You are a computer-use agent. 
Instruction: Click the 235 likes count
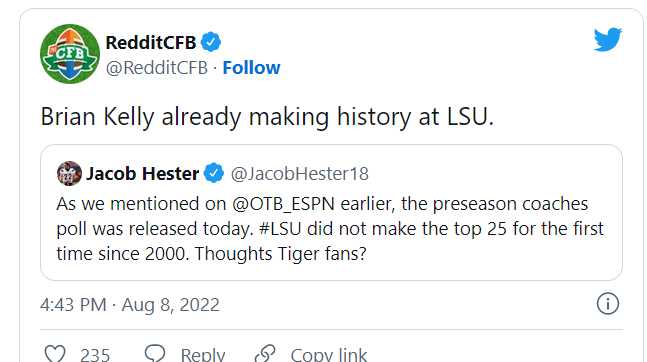(x=95, y=355)
